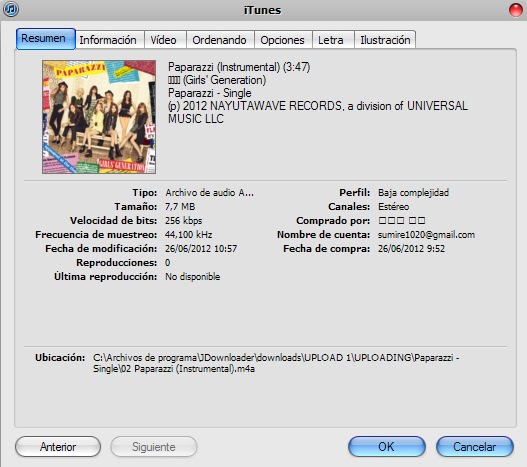Click the account name sumire1020@gmail.com

pos(426,235)
